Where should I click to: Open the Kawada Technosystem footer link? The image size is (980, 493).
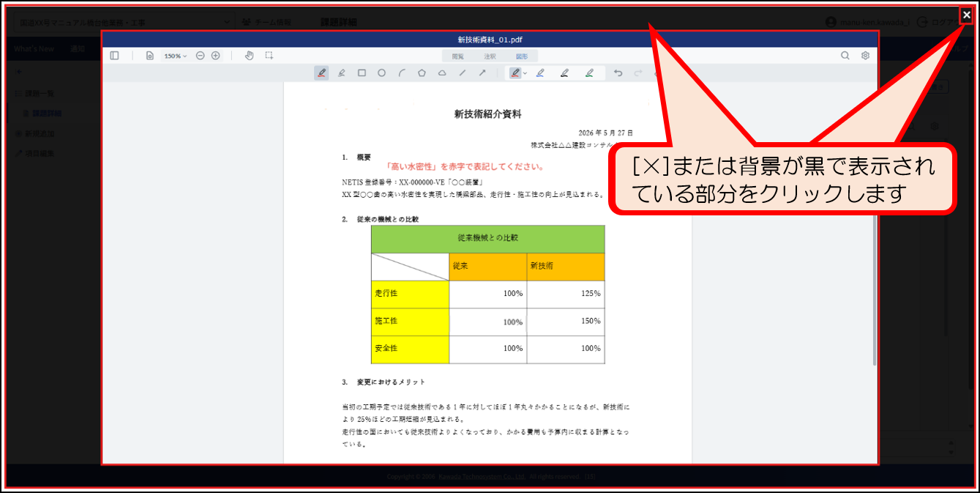(482, 477)
